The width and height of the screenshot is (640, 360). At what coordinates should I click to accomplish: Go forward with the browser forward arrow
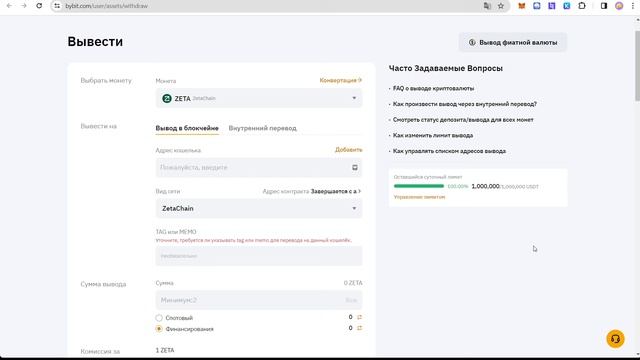point(24,6)
